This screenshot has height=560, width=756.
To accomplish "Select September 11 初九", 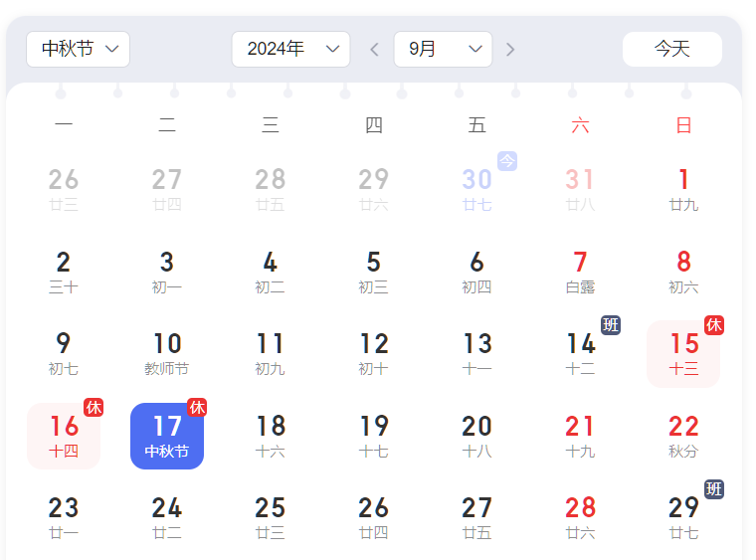I will tap(270, 354).
